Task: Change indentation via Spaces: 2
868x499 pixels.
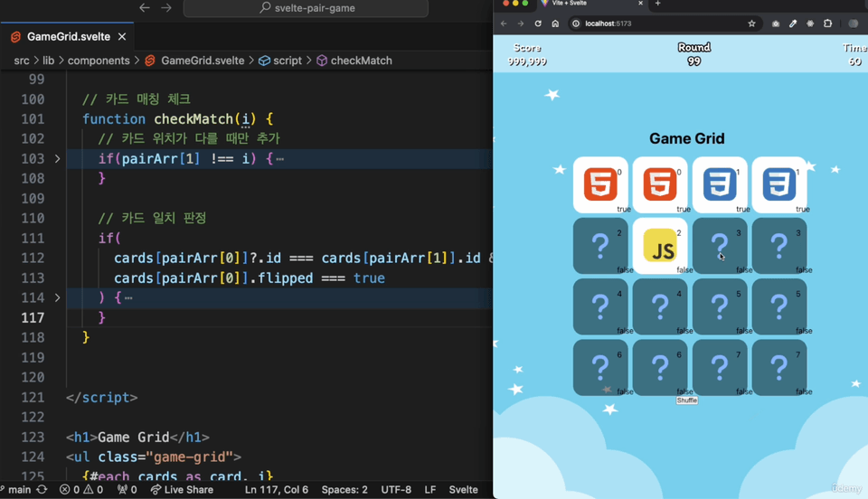Action: pos(344,490)
